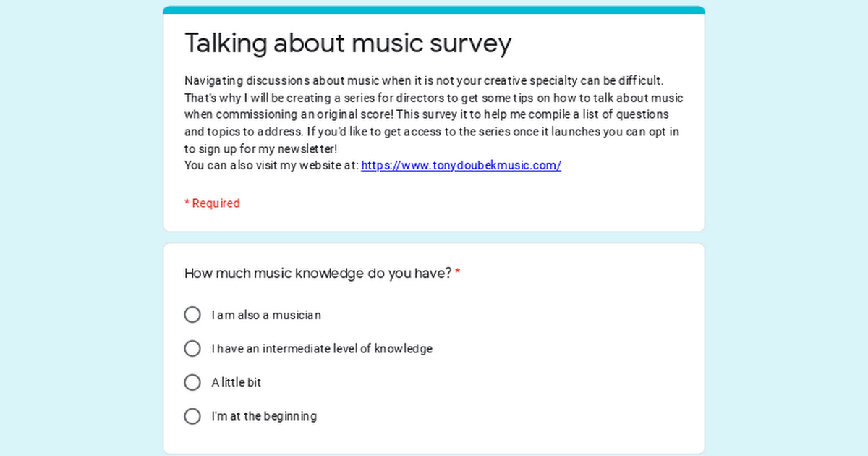
Task: Select the 'I'm at the beginning' radio circle
Action: pos(192,416)
